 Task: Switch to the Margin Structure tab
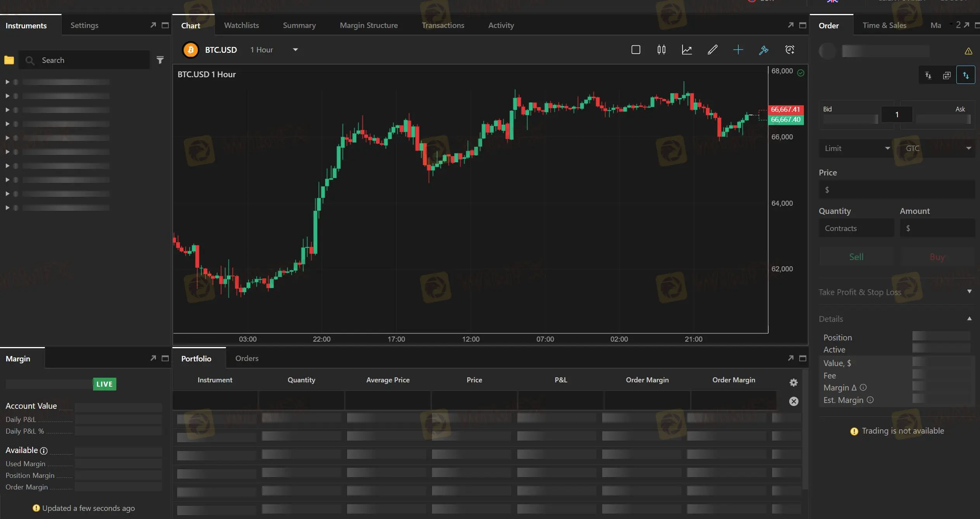pos(368,25)
